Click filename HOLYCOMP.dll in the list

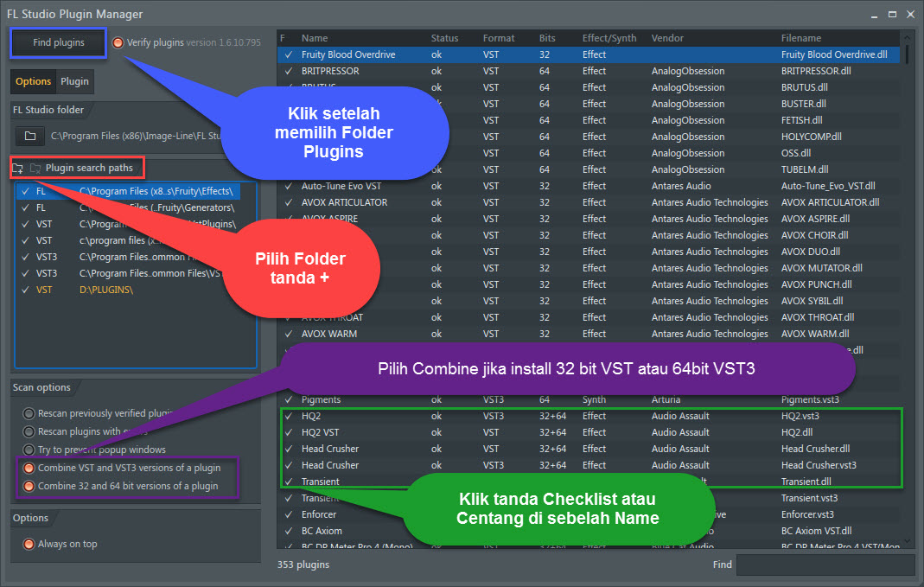[x=811, y=137]
